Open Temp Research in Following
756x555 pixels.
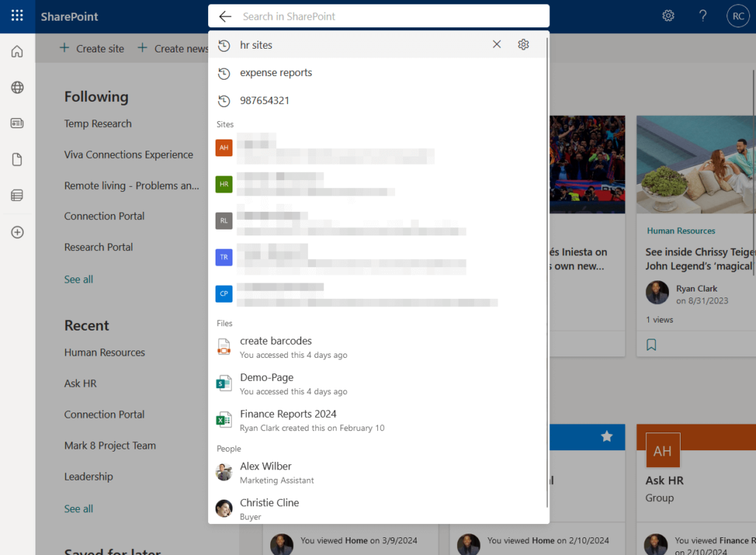point(98,124)
